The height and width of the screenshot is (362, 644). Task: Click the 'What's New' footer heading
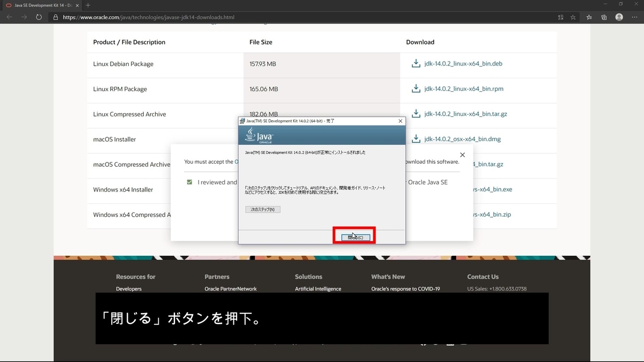click(388, 277)
